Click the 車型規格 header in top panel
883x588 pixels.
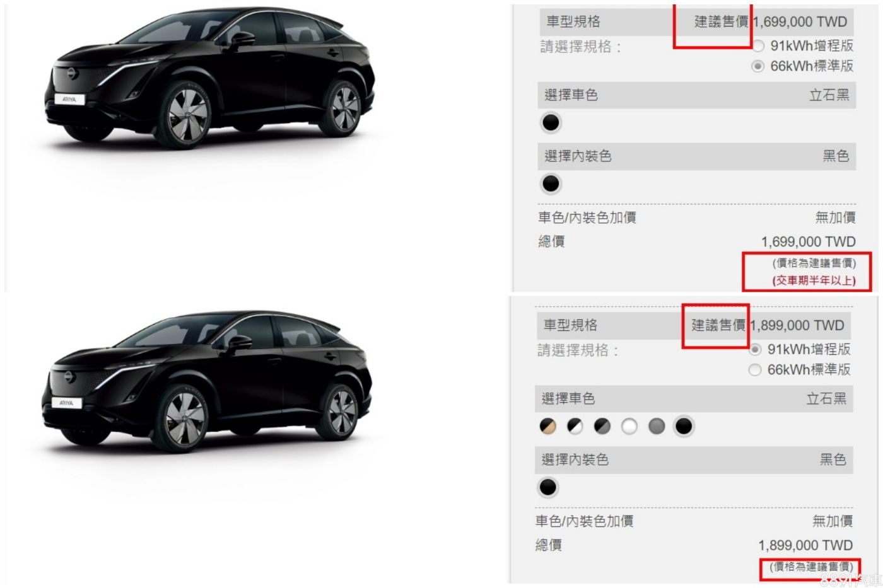coord(573,21)
